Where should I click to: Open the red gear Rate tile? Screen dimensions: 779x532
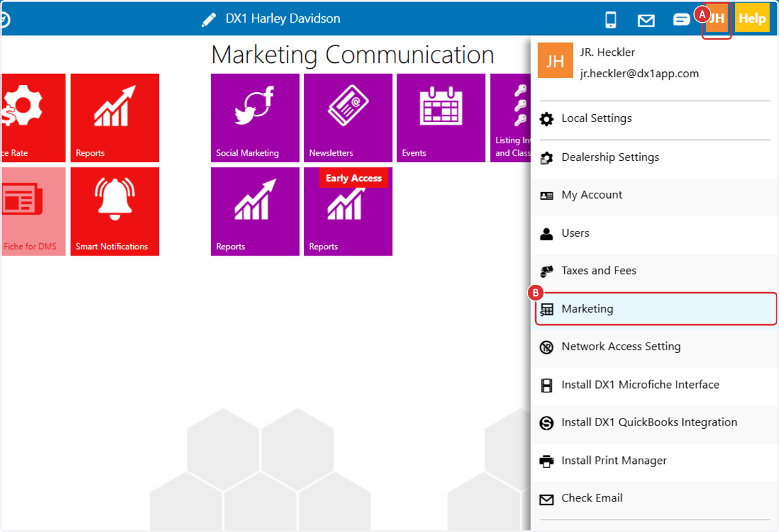pos(33,118)
